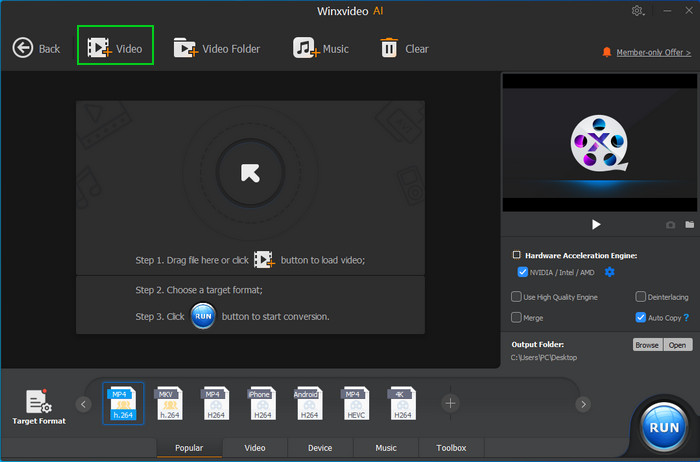Add a Music file
Image resolution: width=700 pixels, height=462 pixels.
[x=321, y=48]
